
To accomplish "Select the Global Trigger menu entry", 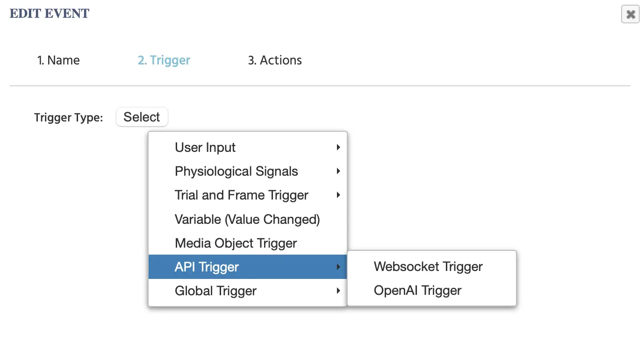I will point(215,291).
